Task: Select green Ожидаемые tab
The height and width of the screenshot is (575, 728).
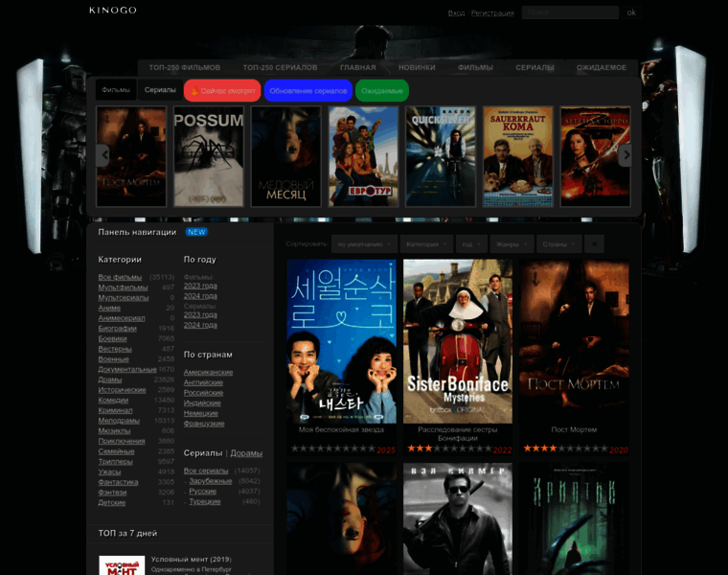Action: point(381,90)
